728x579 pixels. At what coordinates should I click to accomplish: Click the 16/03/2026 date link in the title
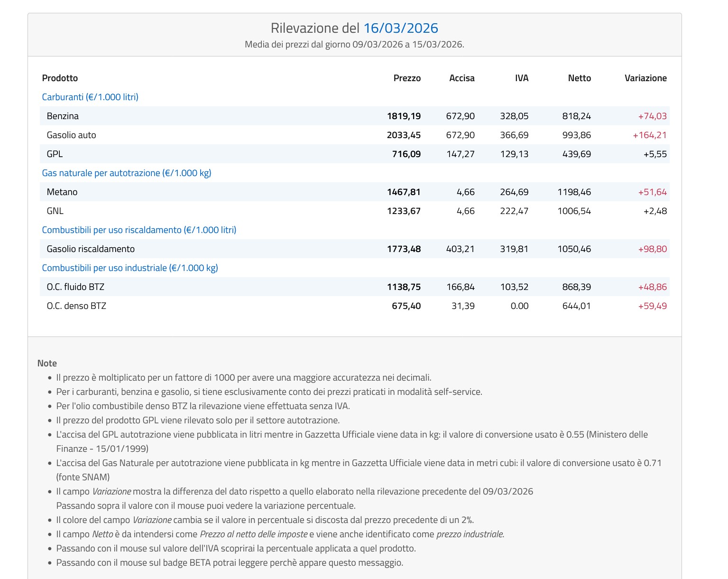pos(400,28)
